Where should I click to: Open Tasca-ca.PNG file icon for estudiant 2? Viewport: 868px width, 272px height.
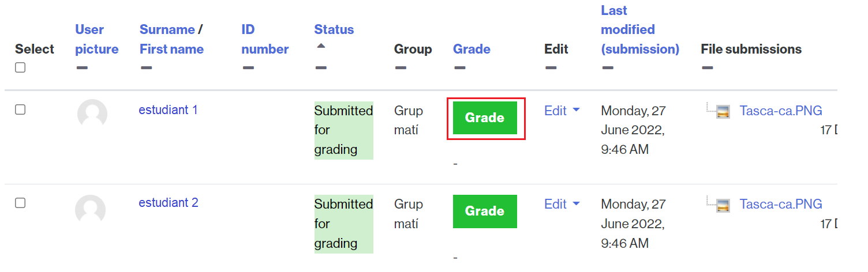(723, 205)
